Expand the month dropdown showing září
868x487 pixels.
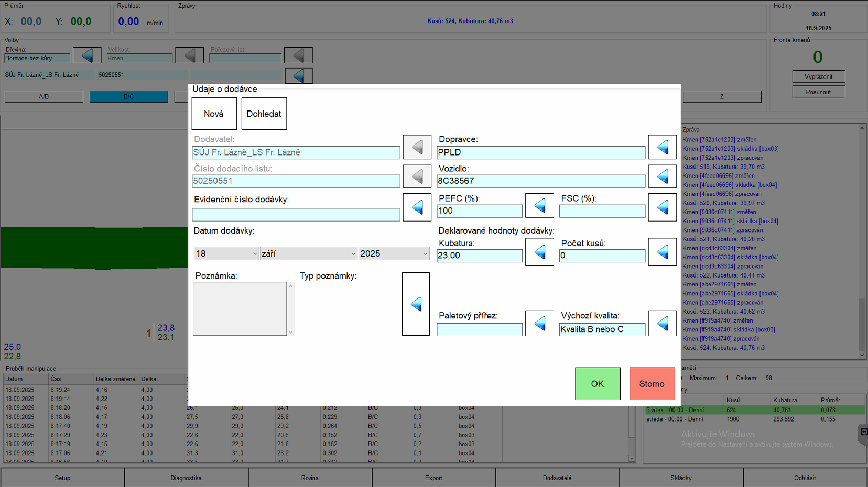pyautogui.click(x=308, y=253)
